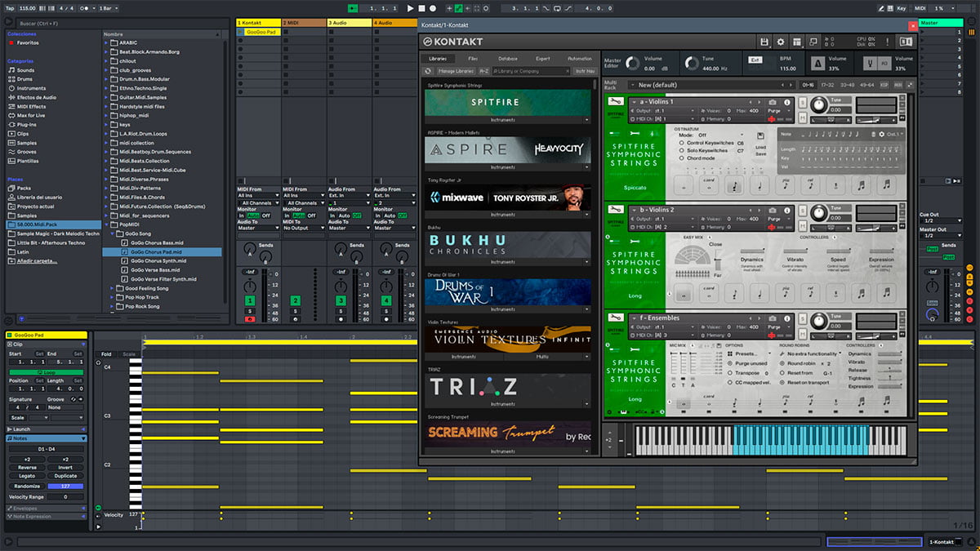
Task: Select rack page 17-32 in Kontakt
Action: (x=827, y=85)
